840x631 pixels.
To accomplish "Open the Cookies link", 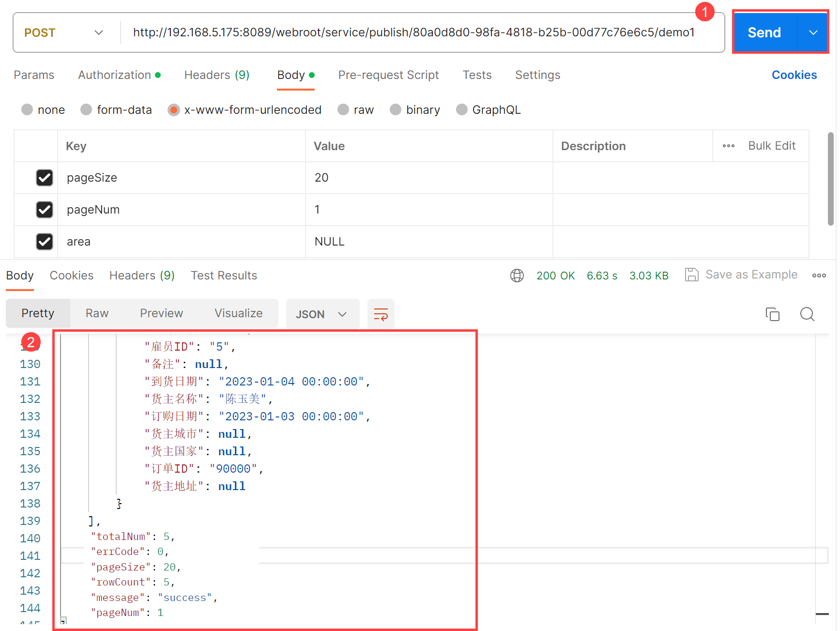I will pyautogui.click(x=794, y=75).
